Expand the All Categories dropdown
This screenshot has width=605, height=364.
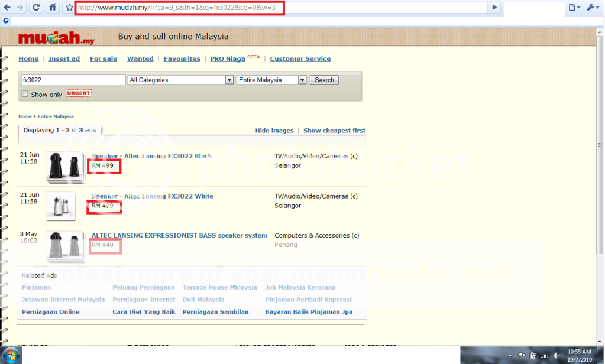point(180,80)
